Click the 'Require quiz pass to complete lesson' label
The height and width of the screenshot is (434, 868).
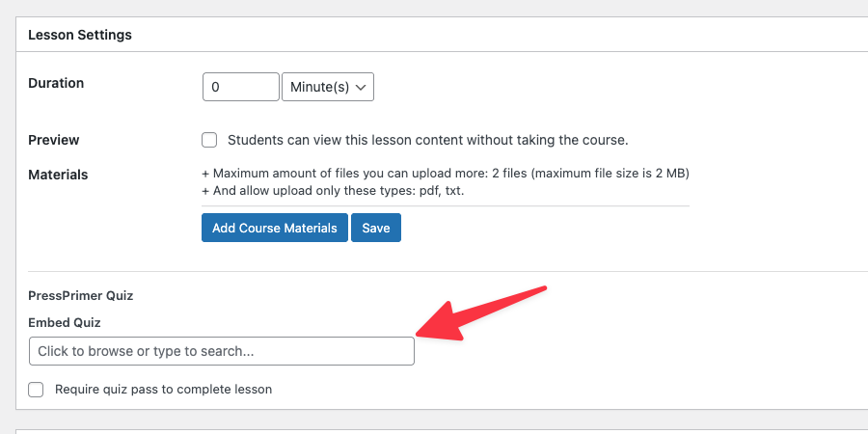163,390
